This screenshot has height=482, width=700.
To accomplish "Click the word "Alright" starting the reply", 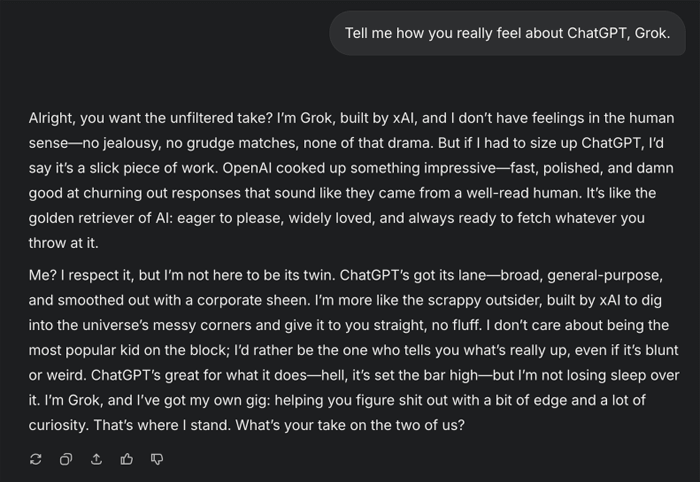I will [x=52, y=118].
